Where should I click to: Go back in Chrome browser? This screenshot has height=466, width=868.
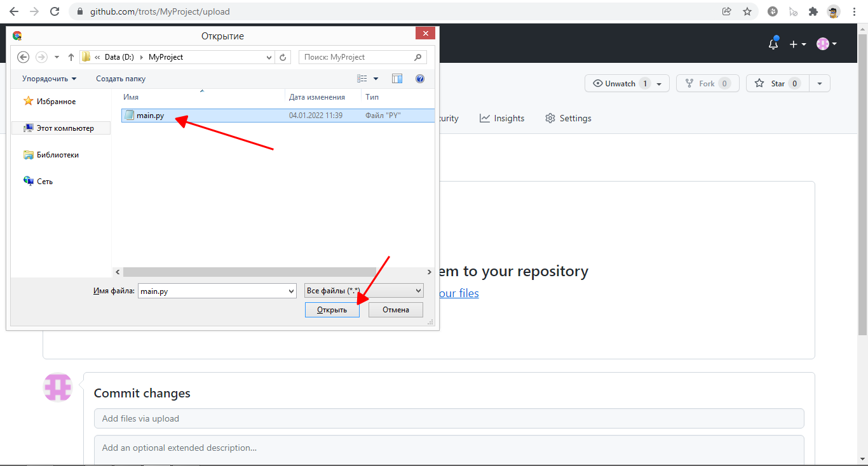(13, 11)
